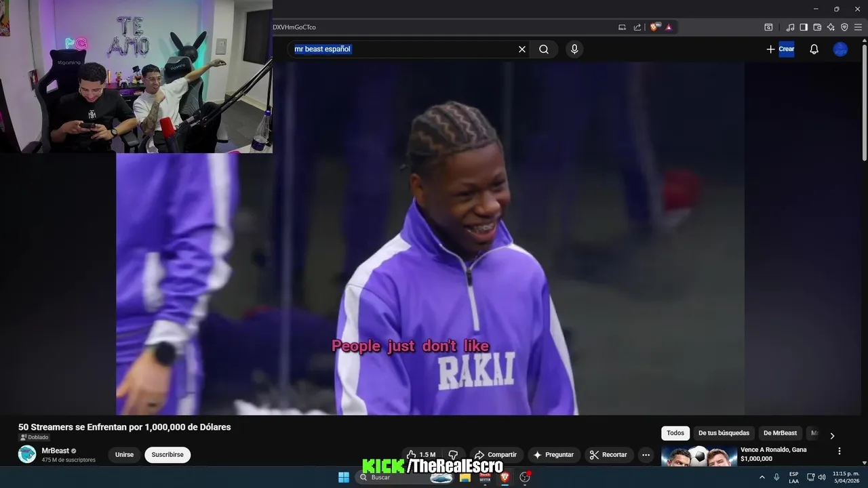
Task: Open the network tray icon
Action: (x=811, y=477)
